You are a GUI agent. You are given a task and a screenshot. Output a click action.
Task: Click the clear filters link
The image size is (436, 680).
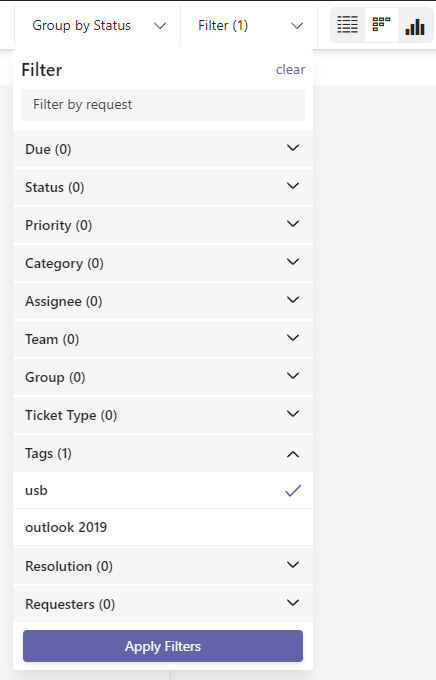[x=290, y=69]
